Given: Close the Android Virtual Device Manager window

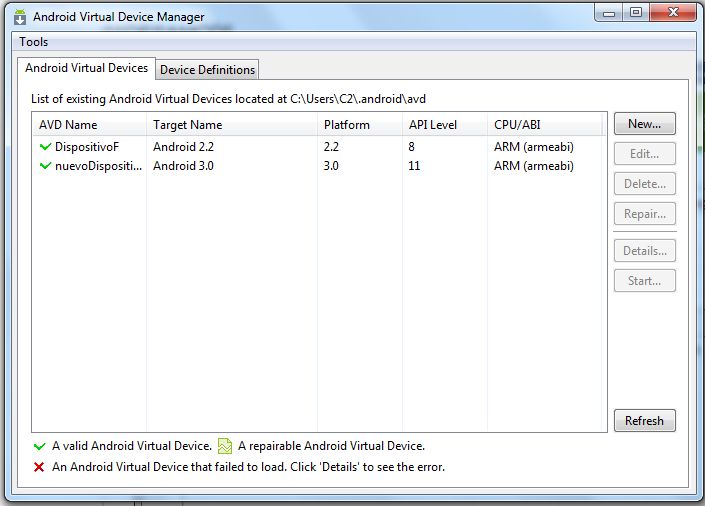Looking at the screenshot, I should point(673,13).
